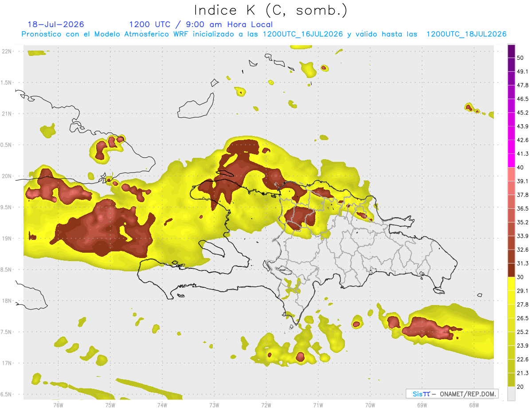Image resolution: width=532 pixels, height=411 pixels.
Task: Click the "76W" longitude label
Action: [58, 405]
